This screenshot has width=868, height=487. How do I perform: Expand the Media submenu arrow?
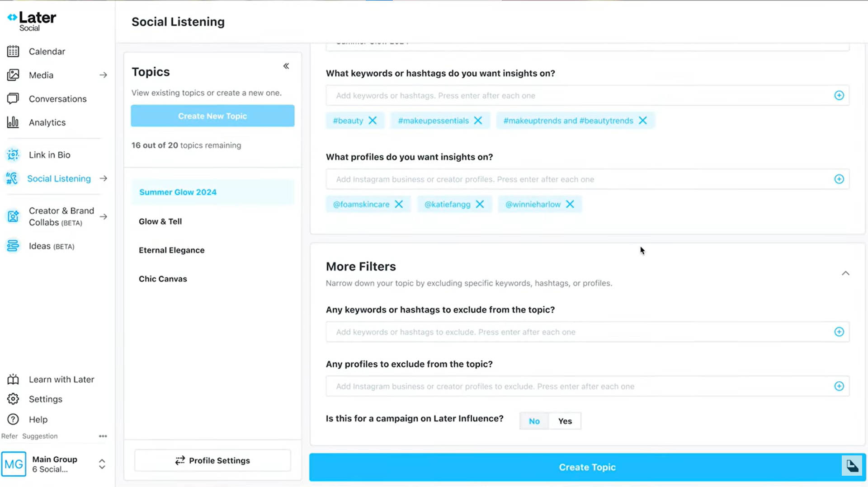click(x=104, y=75)
